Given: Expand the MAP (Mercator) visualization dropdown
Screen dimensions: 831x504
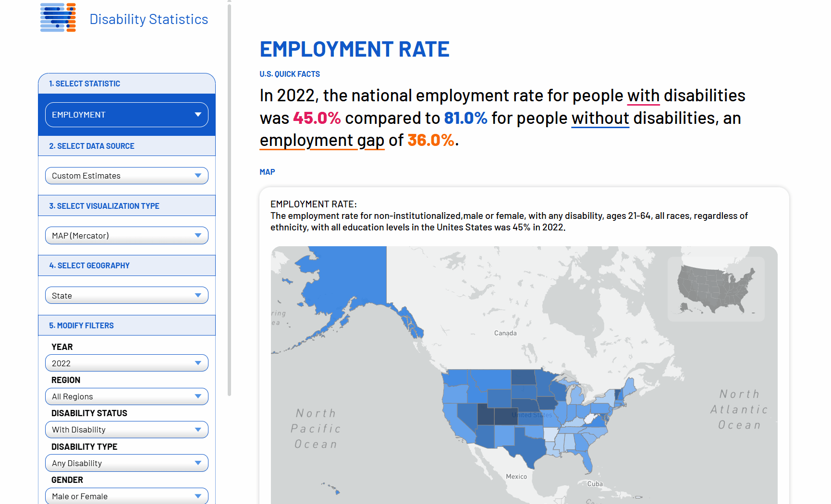Looking at the screenshot, I should 126,236.
